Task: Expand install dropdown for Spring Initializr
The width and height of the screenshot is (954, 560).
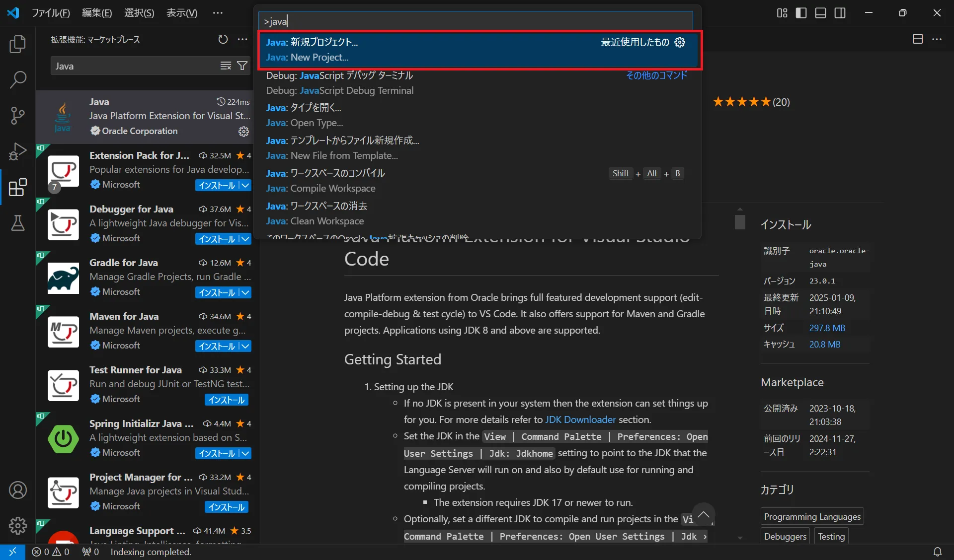Action: click(245, 453)
